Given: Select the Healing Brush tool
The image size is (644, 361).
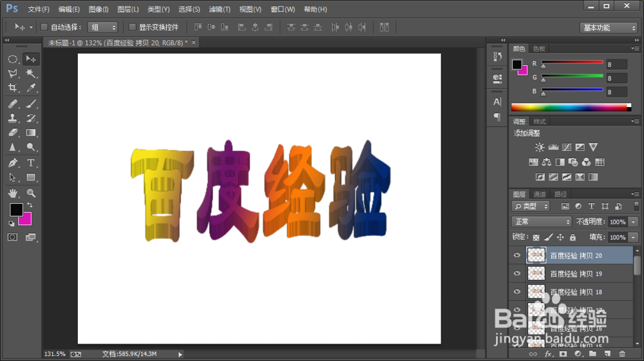Looking at the screenshot, I should tap(13, 104).
